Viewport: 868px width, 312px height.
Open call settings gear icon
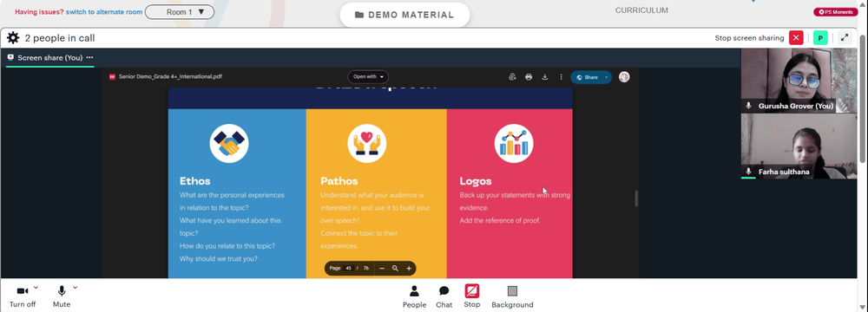click(13, 38)
